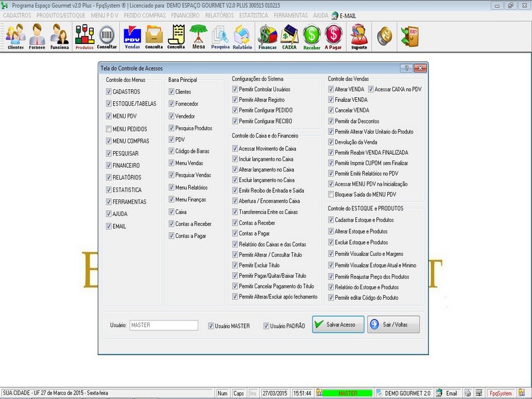Click the gold coin toolbar icon

(x=384, y=36)
